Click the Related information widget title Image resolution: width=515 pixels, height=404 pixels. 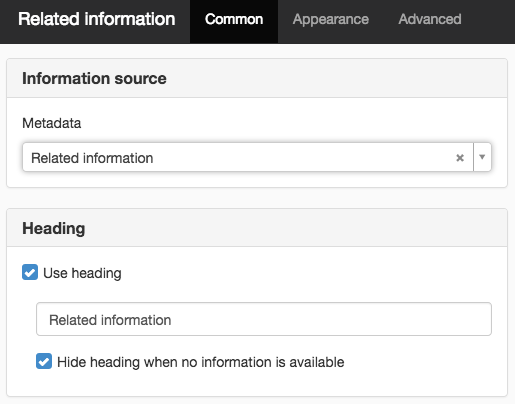(97, 19)
